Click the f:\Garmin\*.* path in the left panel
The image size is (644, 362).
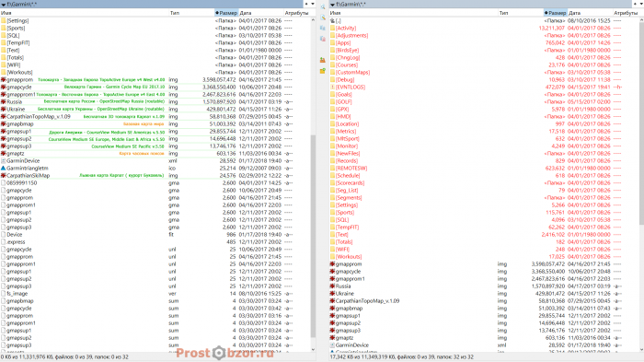22,4
